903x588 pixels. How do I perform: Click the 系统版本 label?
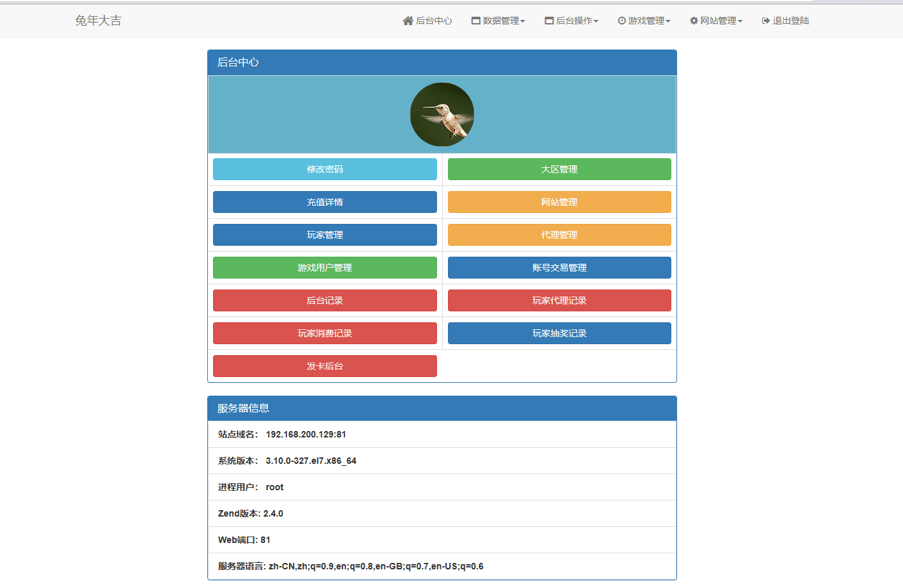tap(237, 461)
